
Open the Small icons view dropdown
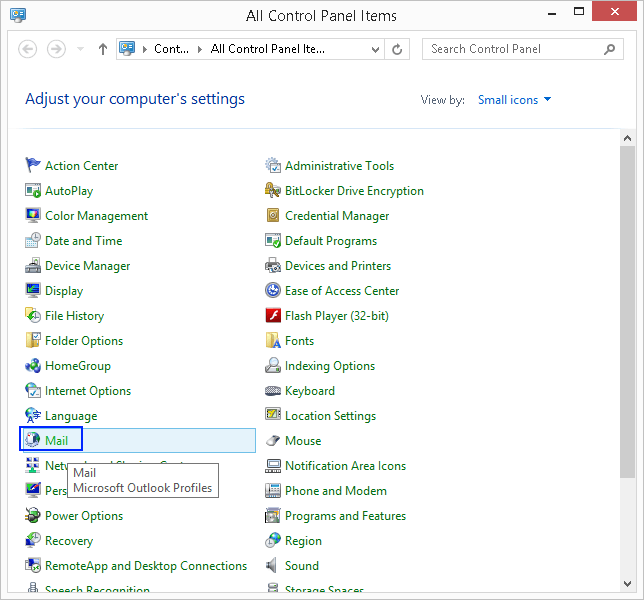tap(514, 100)
